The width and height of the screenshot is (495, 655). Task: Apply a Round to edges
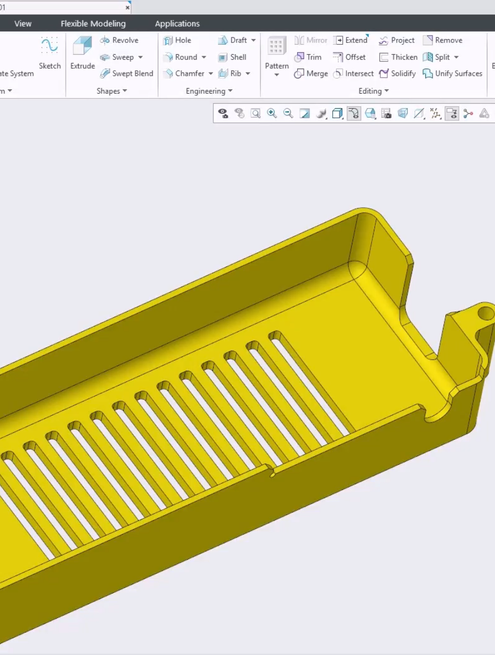[x=180, y=57]
